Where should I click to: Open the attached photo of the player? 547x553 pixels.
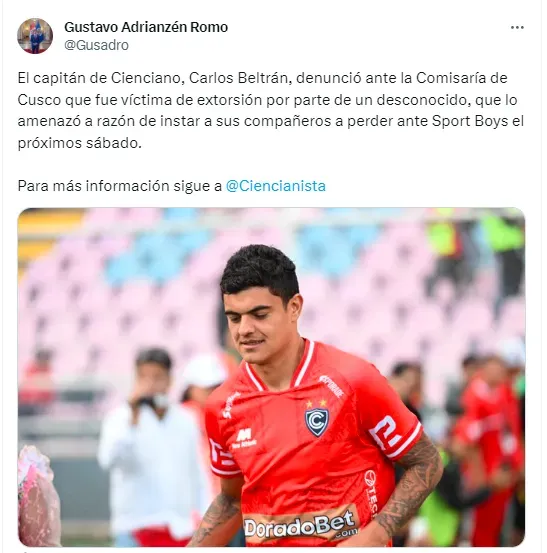tap(271, 377)
